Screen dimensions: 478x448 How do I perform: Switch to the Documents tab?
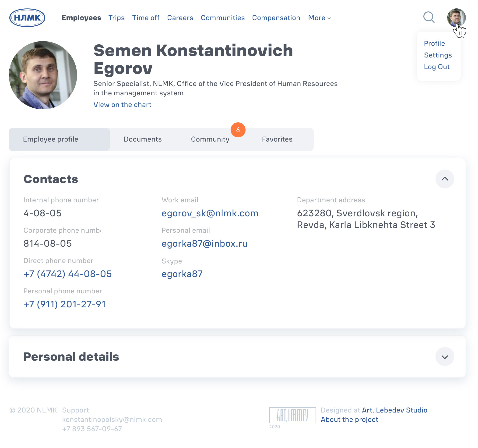coord(143,139)
